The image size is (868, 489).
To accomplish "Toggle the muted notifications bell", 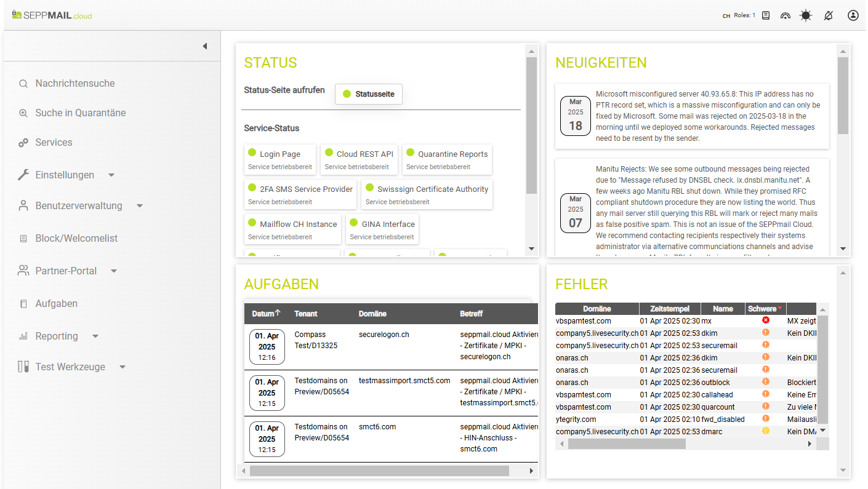I will (829, 15).
